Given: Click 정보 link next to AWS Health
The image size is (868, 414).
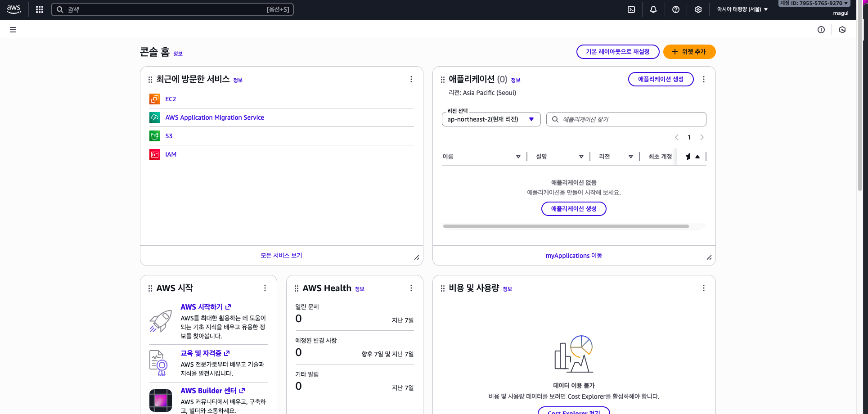Looking at the screenshot, I should (x=360, y=289).
